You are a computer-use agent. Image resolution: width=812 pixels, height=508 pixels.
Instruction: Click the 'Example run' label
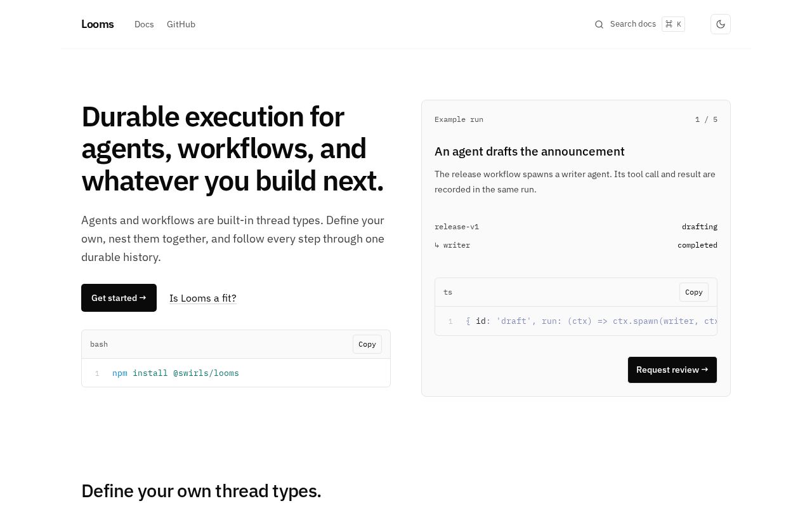pos(459,119)
